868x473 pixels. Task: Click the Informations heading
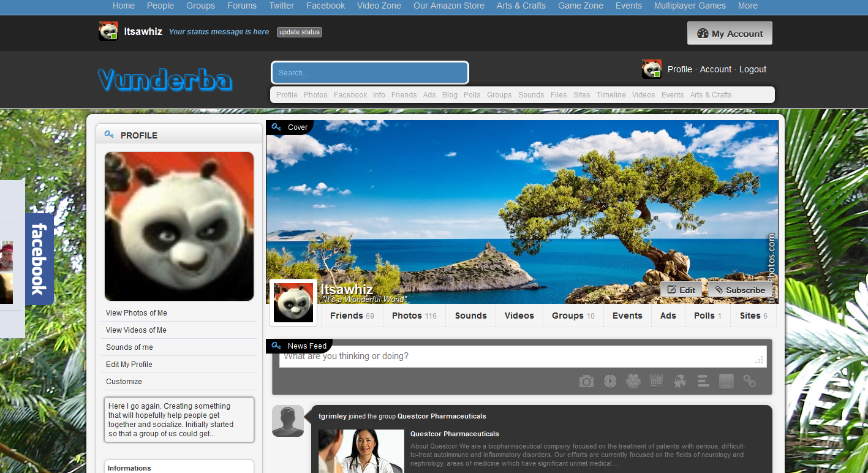tap(129, 468)
